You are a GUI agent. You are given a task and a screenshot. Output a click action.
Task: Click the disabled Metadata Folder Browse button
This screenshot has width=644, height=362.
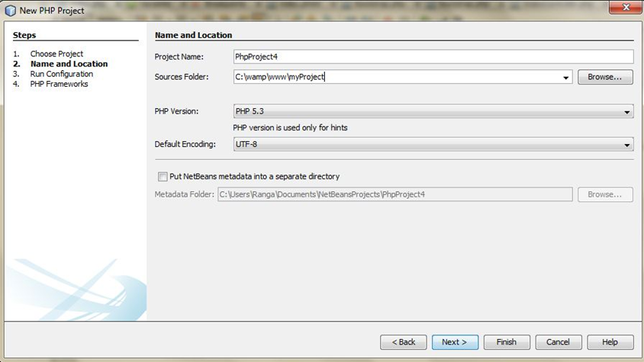pos(605,194)
